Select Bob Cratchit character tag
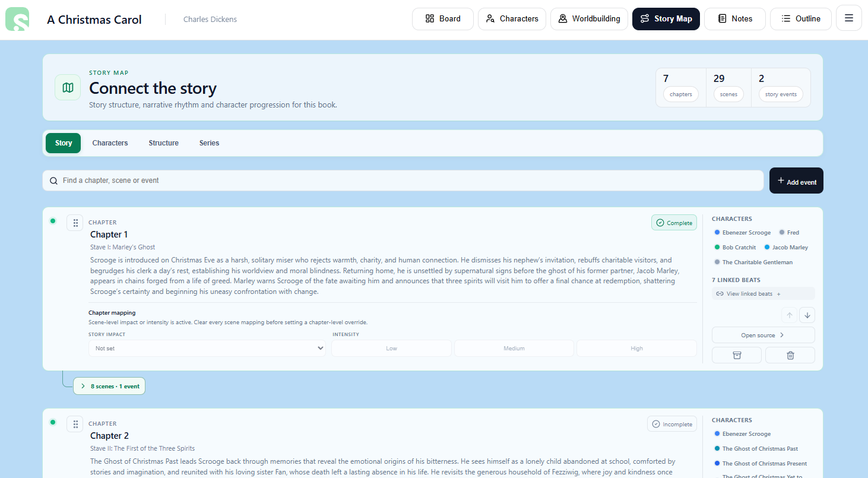 [735, 248]
